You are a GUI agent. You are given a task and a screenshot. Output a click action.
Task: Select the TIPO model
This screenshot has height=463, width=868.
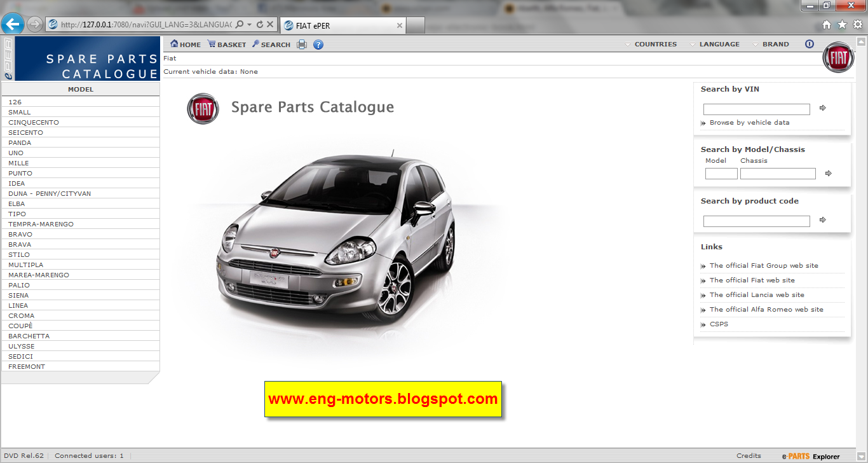click(80, 214)
